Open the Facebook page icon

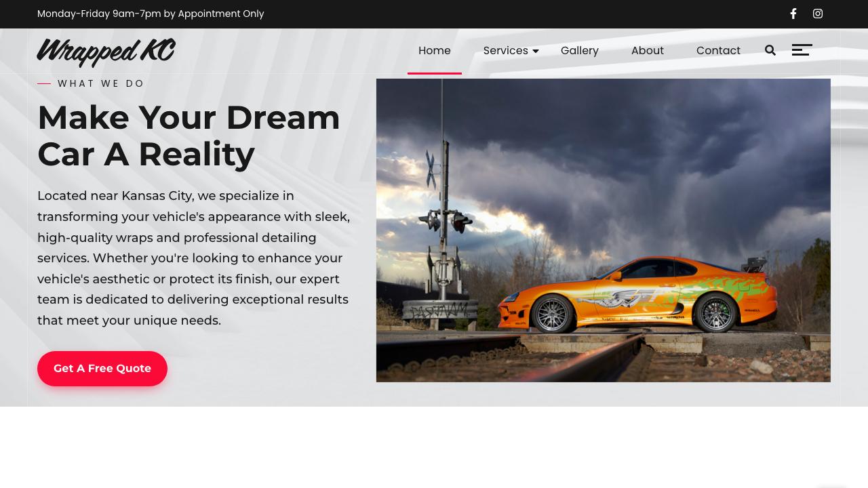coord(793,14)
